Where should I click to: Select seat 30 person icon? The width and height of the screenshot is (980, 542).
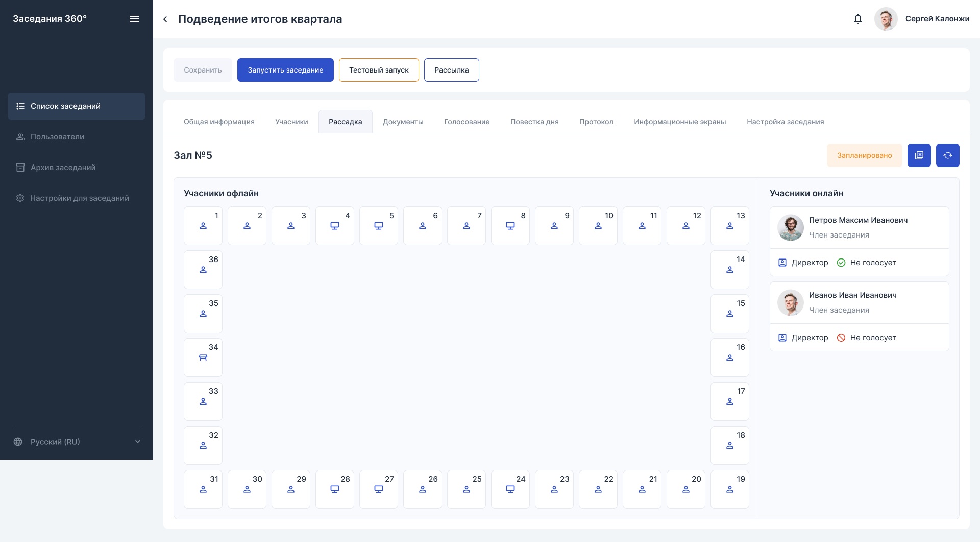pyautogui.click(x=247, y=489)
